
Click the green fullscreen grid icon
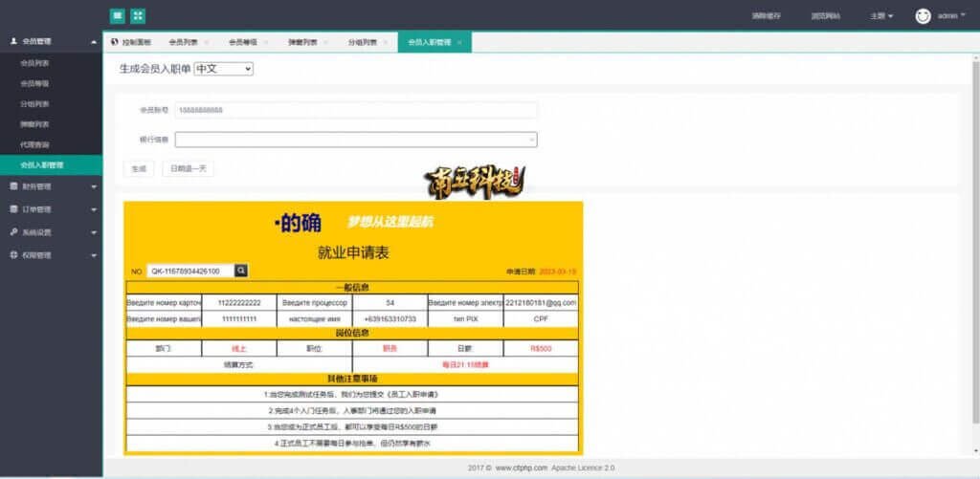(138, 15)
